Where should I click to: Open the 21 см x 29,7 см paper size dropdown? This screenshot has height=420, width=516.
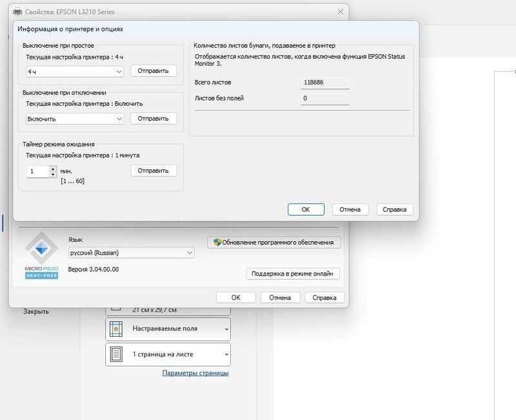pos(168,310)
